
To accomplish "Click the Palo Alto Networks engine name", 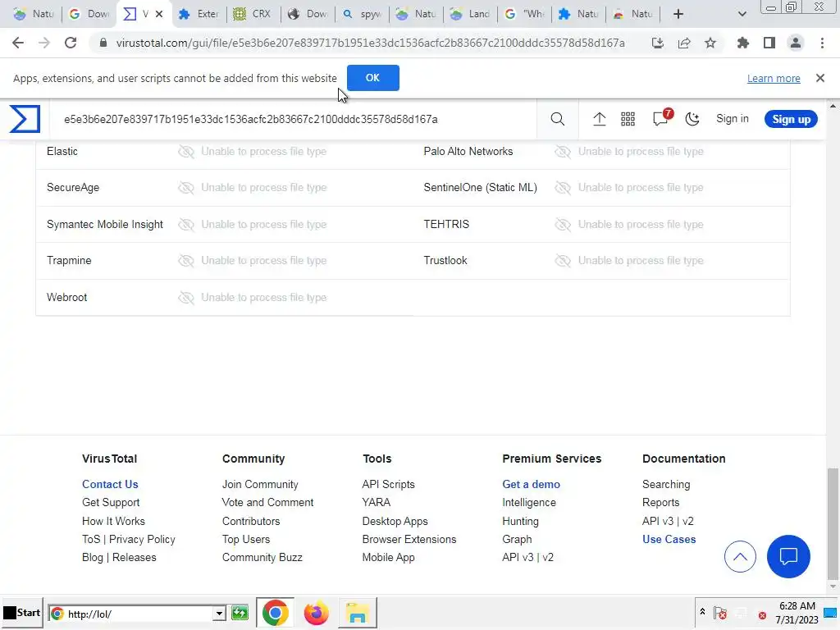I will point(468,151).
